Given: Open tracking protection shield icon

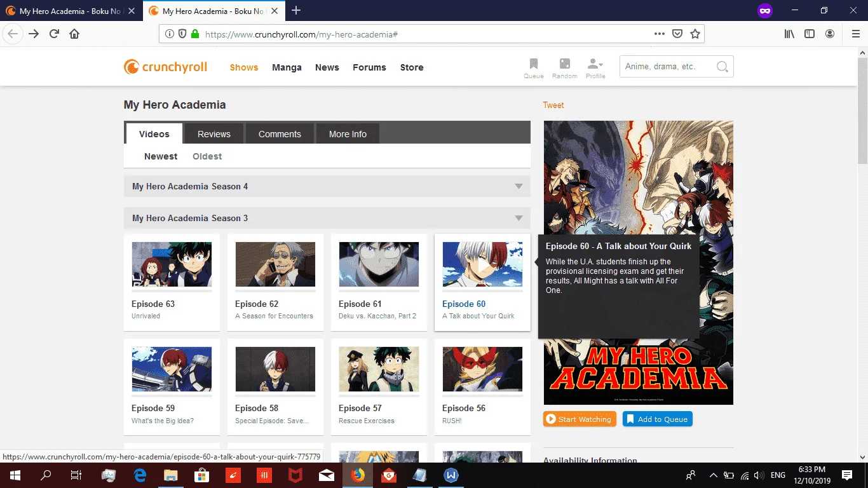Looking at the screenshot, I should coord(182,34).
